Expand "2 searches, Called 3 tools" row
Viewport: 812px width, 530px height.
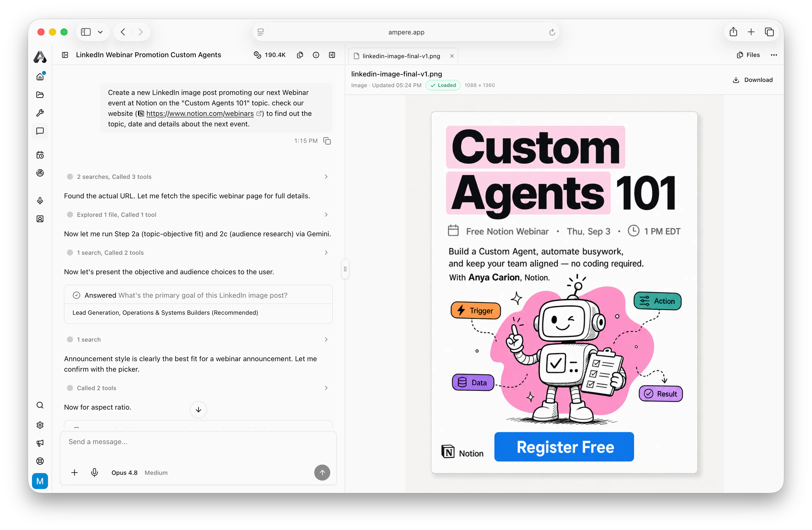coord(198,177)
